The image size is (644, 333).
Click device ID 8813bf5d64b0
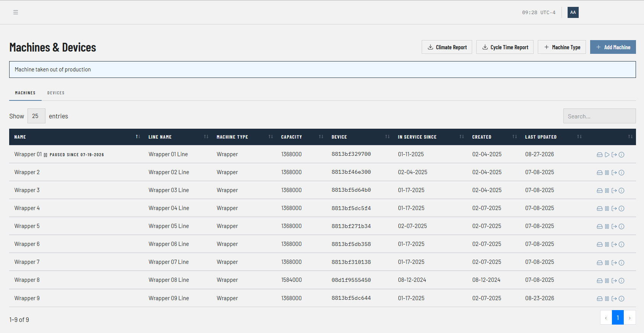[x=351, y=190]
